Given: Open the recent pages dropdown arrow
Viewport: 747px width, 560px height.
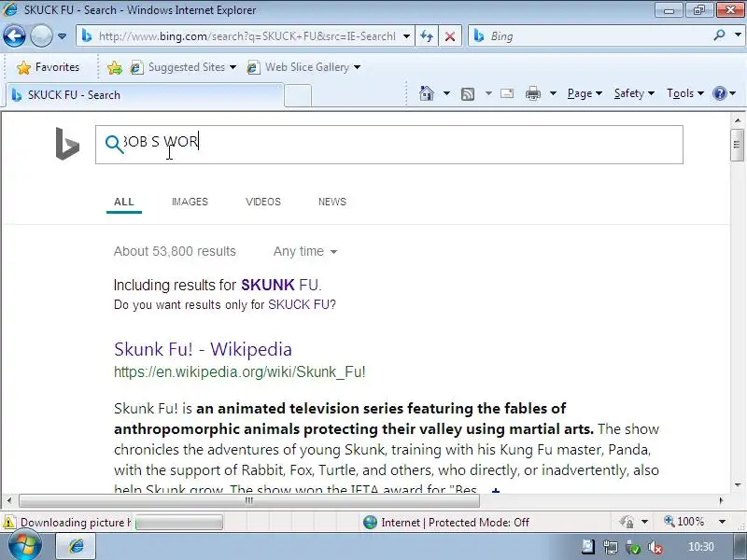Looking at the screenshot, I should click(62, 36).
